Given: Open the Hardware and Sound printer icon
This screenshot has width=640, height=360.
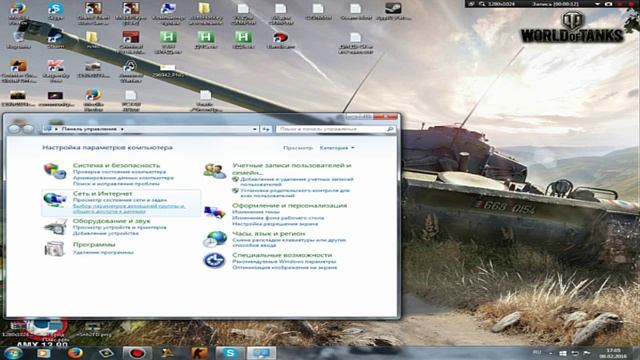Looking at the screenshot, I should coord(55,227).
